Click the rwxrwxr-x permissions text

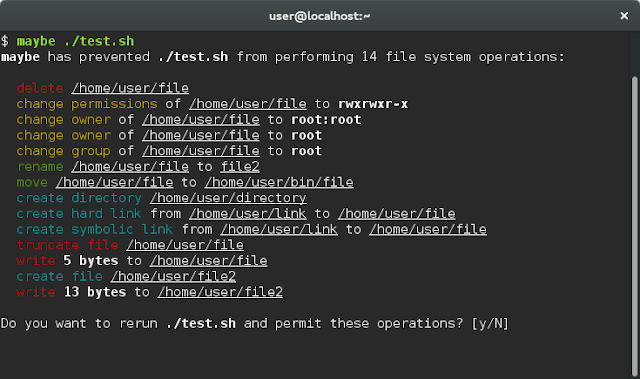coord(373,104)
